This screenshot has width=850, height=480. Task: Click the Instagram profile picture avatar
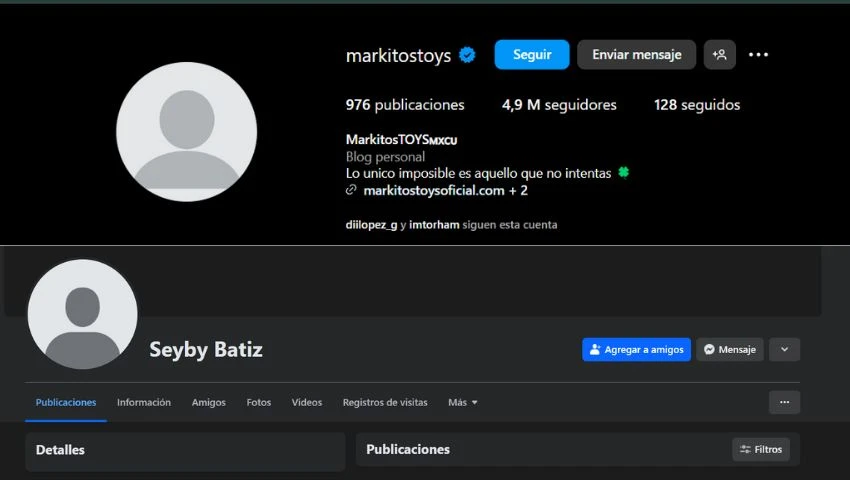tap(186, 132)
